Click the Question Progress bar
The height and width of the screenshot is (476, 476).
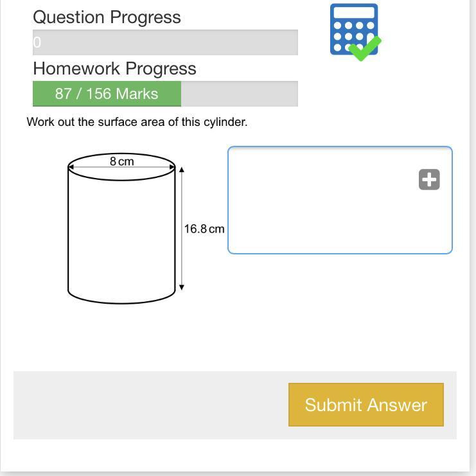coord(165,42)
